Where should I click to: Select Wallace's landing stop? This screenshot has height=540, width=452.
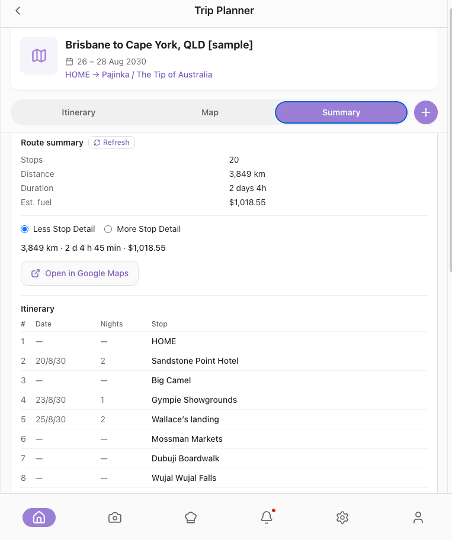(224, 419)
